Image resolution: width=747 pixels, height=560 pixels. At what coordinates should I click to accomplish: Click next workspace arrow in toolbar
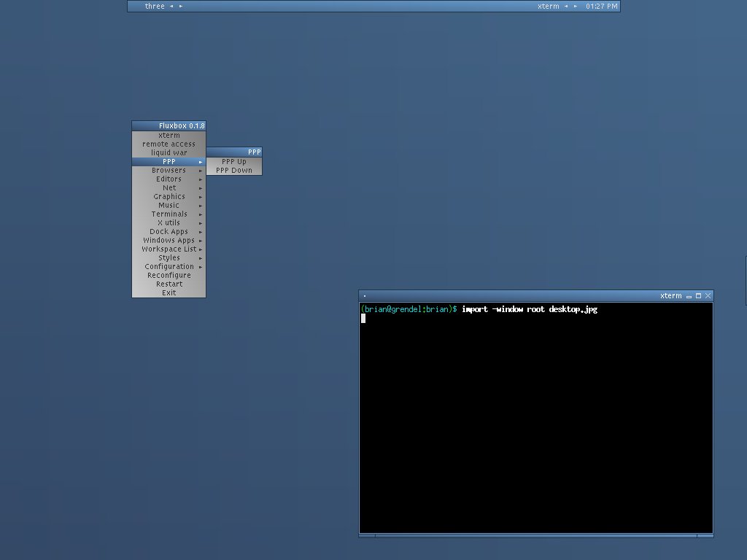(181, 7)
